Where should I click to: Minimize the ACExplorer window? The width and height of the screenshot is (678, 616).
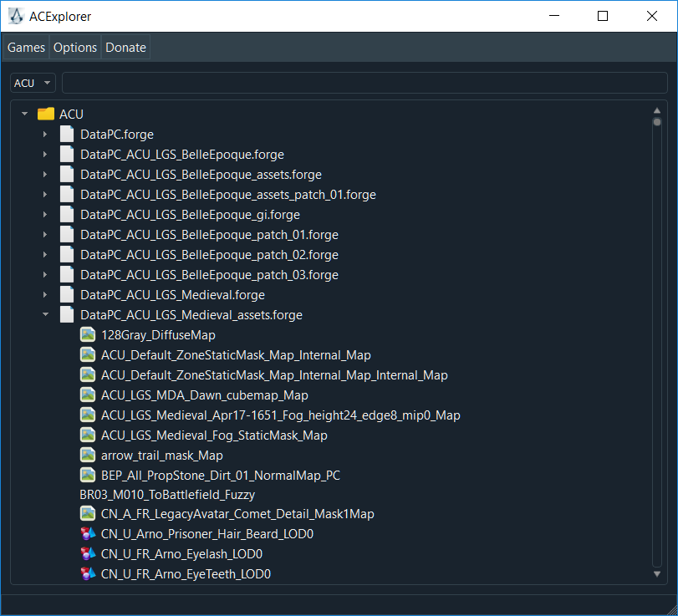(x=554, y=16)
